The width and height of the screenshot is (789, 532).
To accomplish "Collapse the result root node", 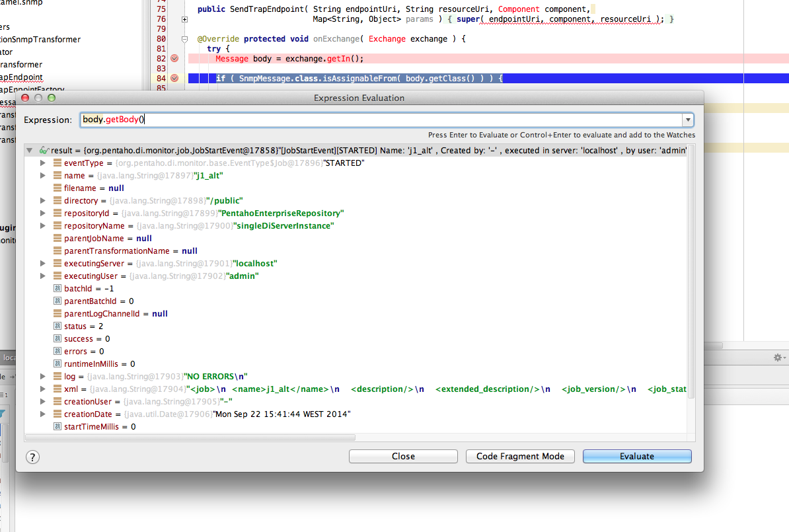I will [x=30, y=150].
